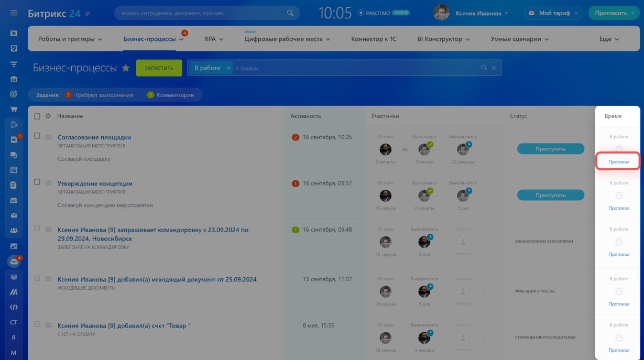Open Протокол link for Утверждение концепции
The height and width of the screenshot is (360, 644).
pyautogui.click(x=619, y=208)
